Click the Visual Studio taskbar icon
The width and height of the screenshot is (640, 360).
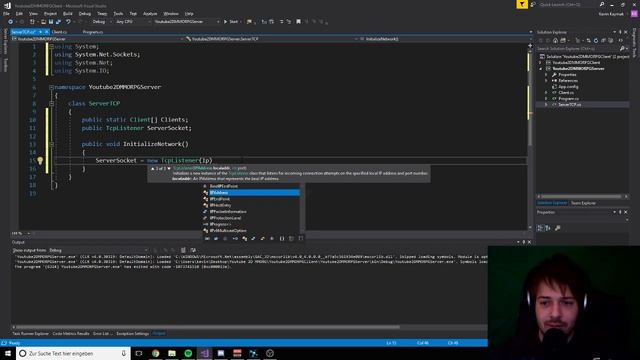tap(204, 353)
